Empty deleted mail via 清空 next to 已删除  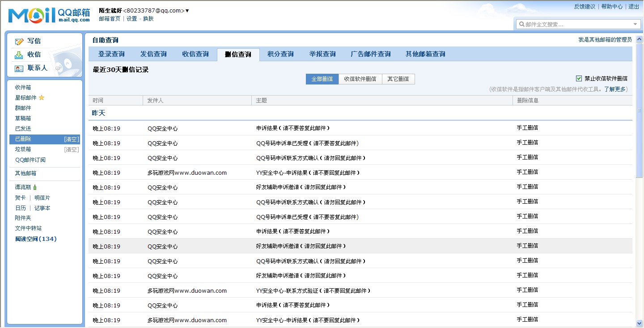point(71,139)
